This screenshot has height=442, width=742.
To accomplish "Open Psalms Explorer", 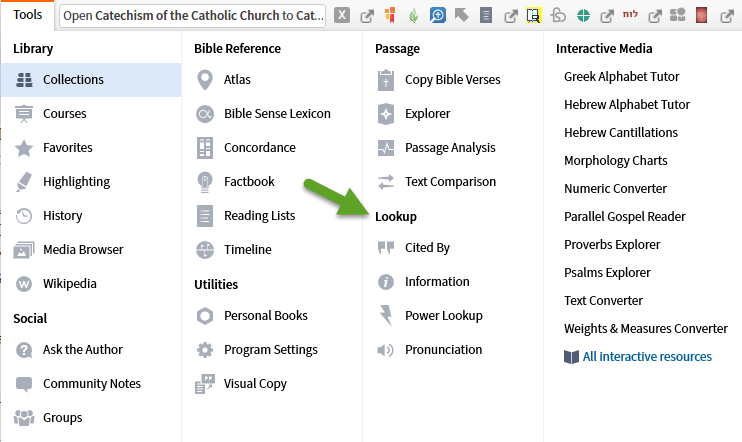I will (607, 273).
